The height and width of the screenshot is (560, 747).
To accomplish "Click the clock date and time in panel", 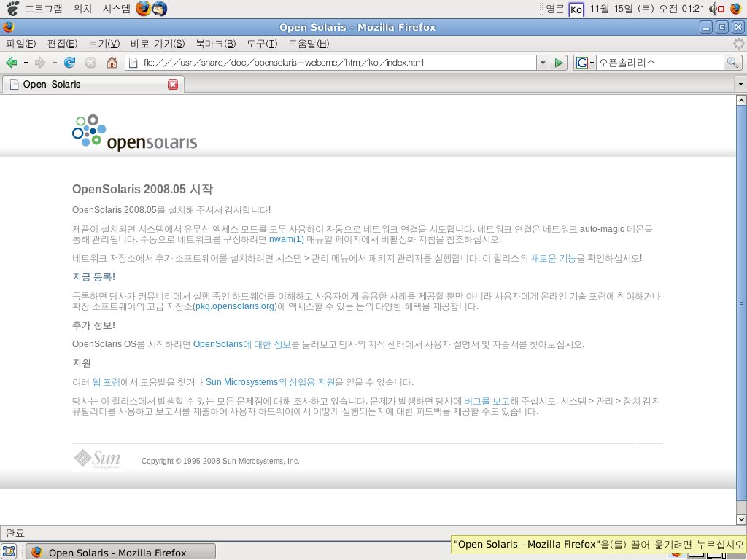I will (646, 9).
